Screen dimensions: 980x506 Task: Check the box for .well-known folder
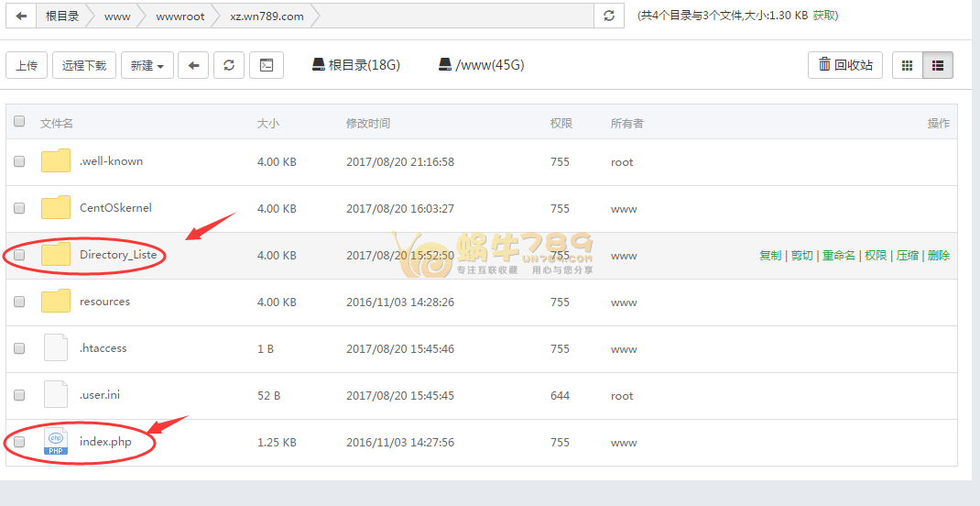[19, 161]
